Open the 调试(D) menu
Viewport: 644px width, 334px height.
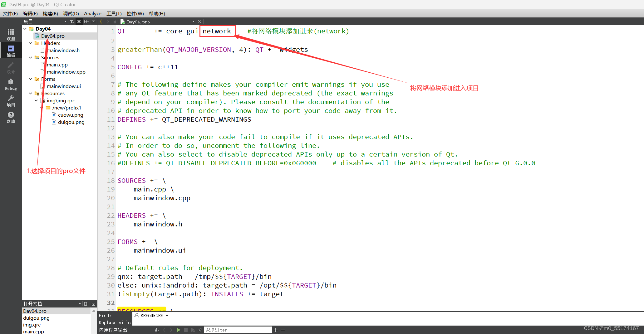71,13
